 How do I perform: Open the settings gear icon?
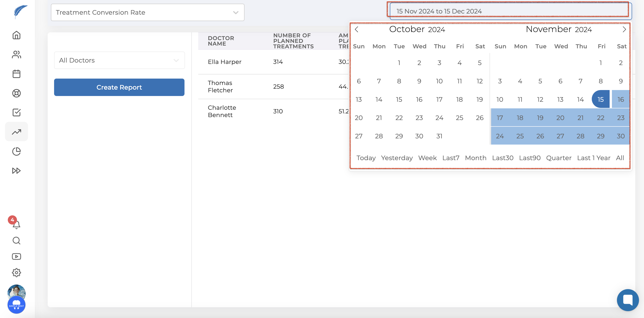click(17, 272)
